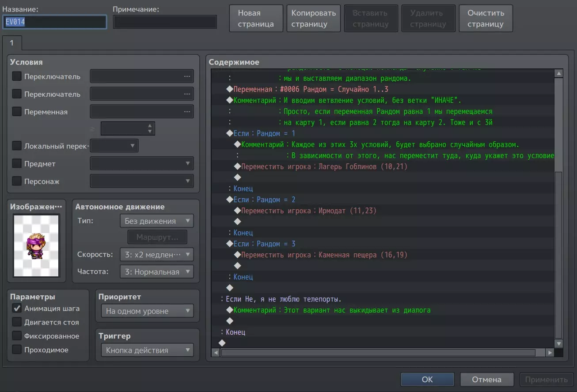Switch to page tab 1

[12, 43]
